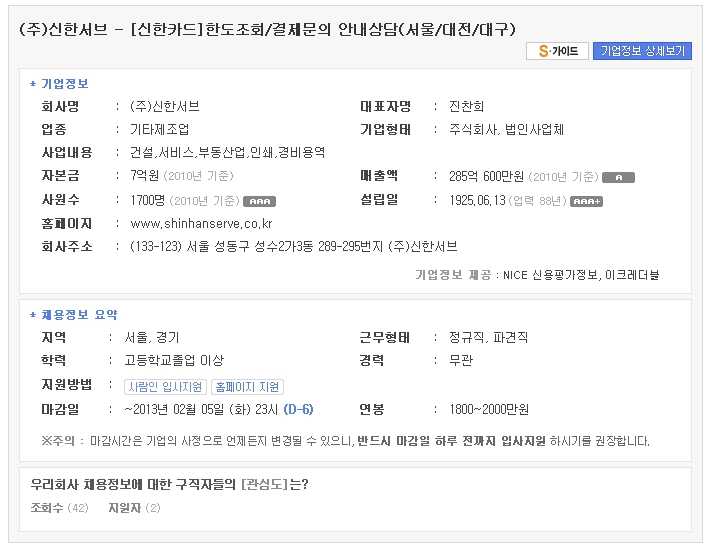Viewport: 708px width, 544px height.
Task: Click the deadline warning notice text
Action: tap(345, 441)
